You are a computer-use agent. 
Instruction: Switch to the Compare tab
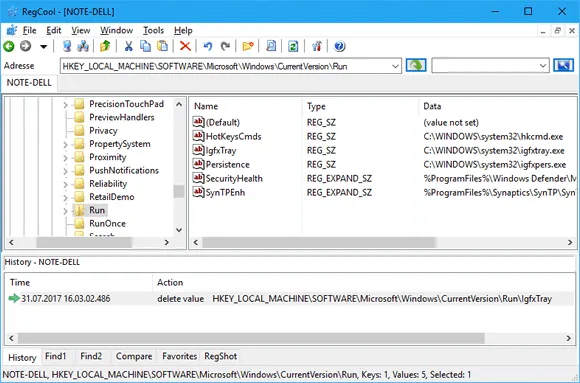134,356
